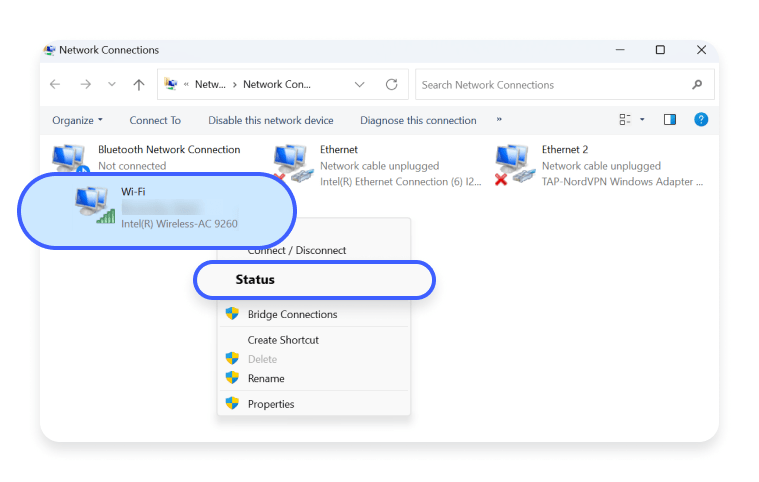Image resolution: width=759 pixels, height=482 pixels.
Task: Open help with the question mark icon
Action: 701,120
